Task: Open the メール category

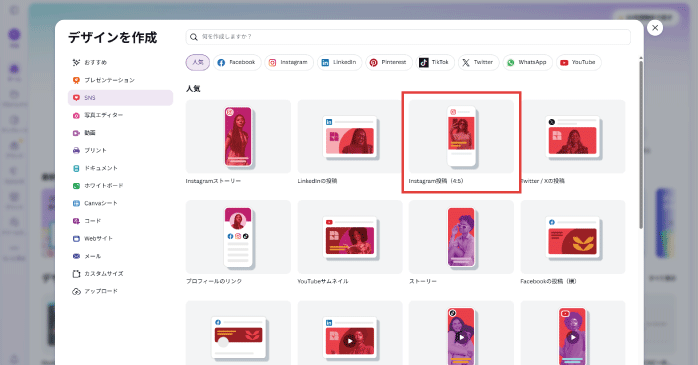Action: (120, 256)
